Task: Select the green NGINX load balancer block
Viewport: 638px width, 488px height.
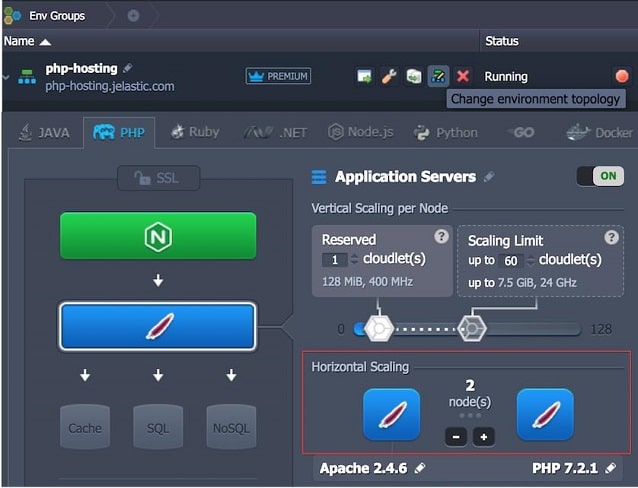Action: tap(158, 236)
